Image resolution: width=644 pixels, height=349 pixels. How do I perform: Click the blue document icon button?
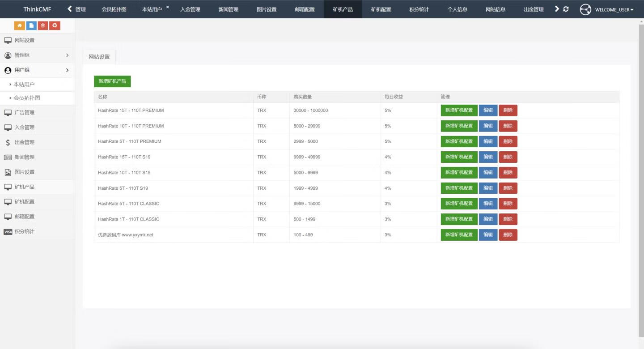pos(31,26)
